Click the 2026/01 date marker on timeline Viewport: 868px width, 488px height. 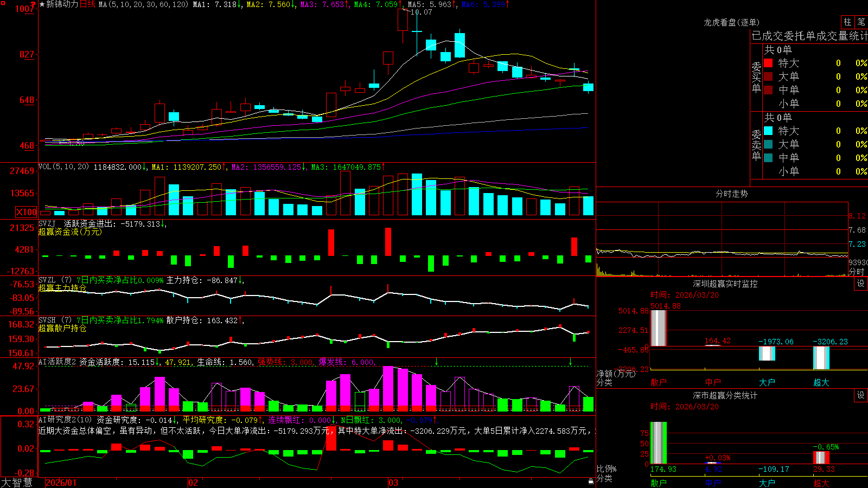[x=61, y=483]
